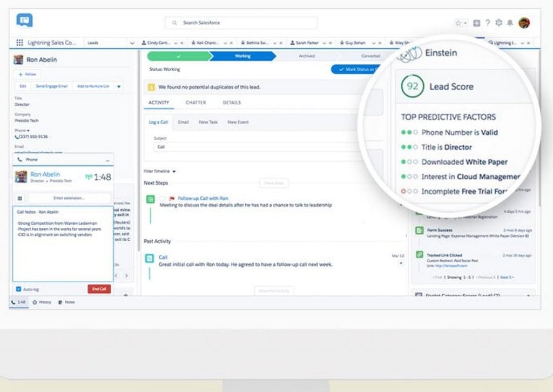553x392 pixels.
Task: Toggle the Auto-log checkbox
Action: pyautogui.click(x=18, y=289)
